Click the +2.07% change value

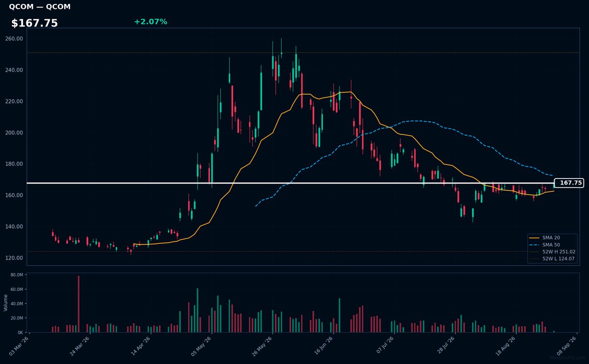point(150,22)
